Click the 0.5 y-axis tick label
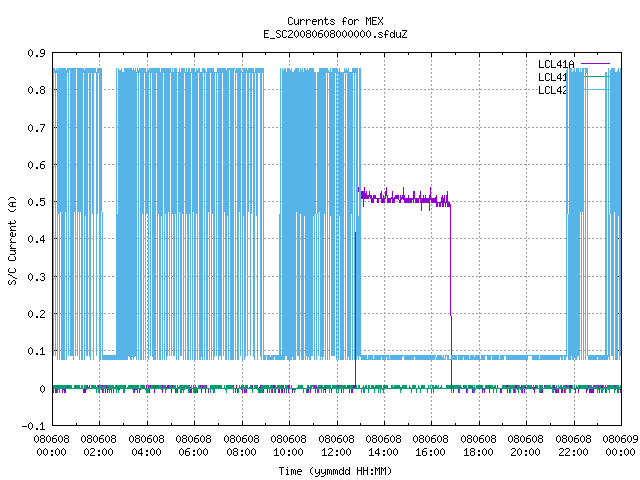 coord(37,202)
